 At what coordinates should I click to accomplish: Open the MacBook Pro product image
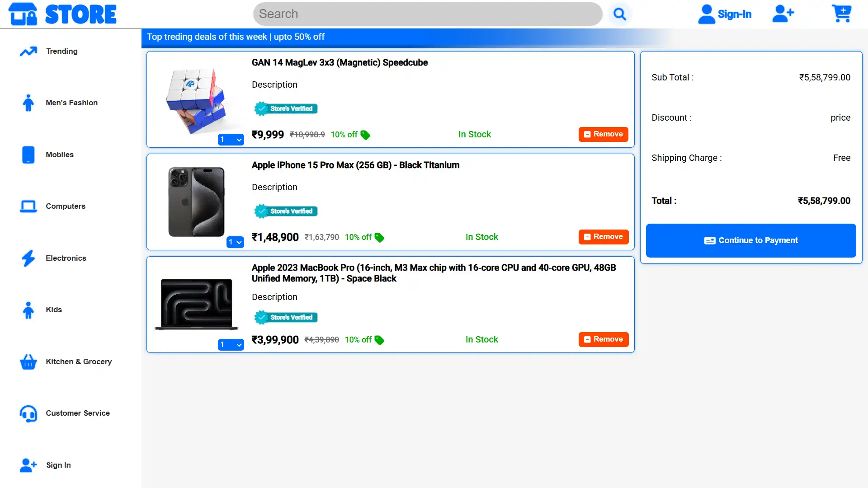[x=196, y=304]
